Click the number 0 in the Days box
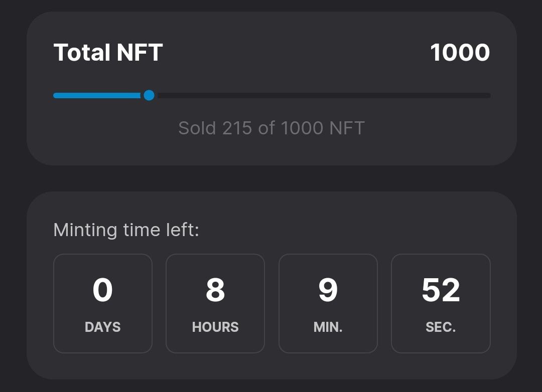 [103, 290]
